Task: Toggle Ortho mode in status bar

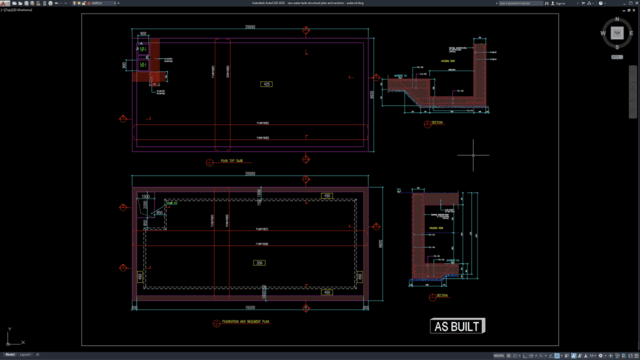Action: [x=525, y=356]
